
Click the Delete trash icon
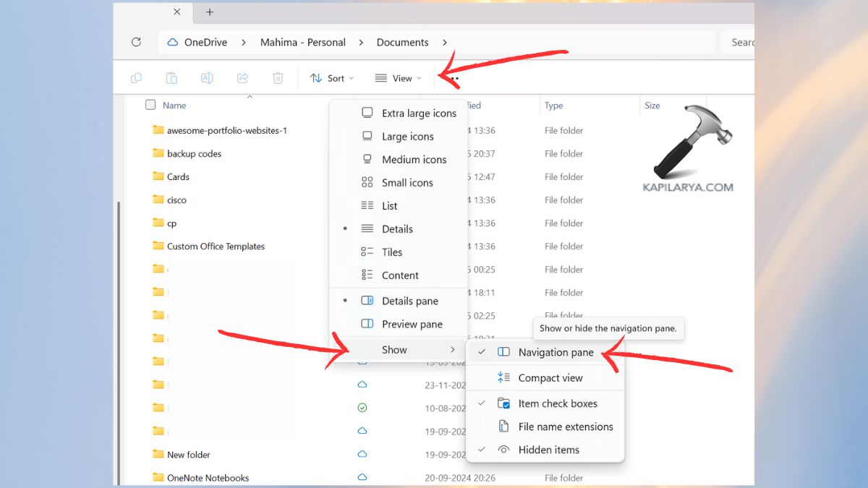click(x=278, y=77)
